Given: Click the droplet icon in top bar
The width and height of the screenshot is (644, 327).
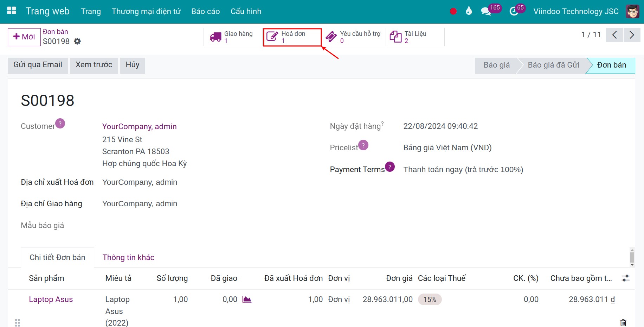Looking at the screenshot, I should [469, 11].
